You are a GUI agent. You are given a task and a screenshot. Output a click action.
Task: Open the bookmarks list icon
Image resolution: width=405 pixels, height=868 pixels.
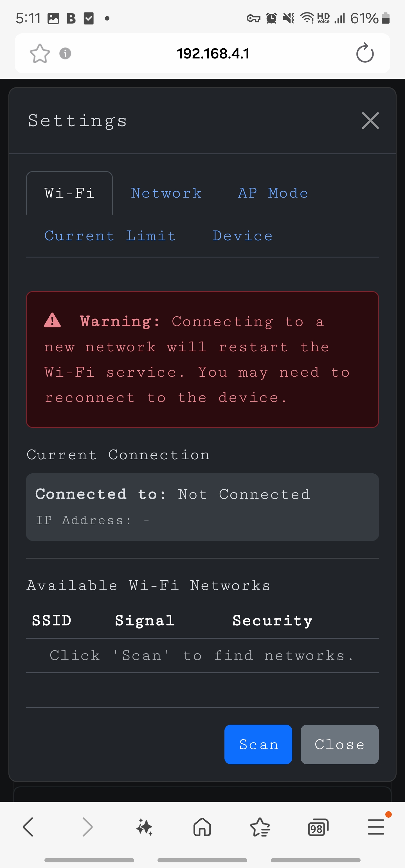coord(260,827)
